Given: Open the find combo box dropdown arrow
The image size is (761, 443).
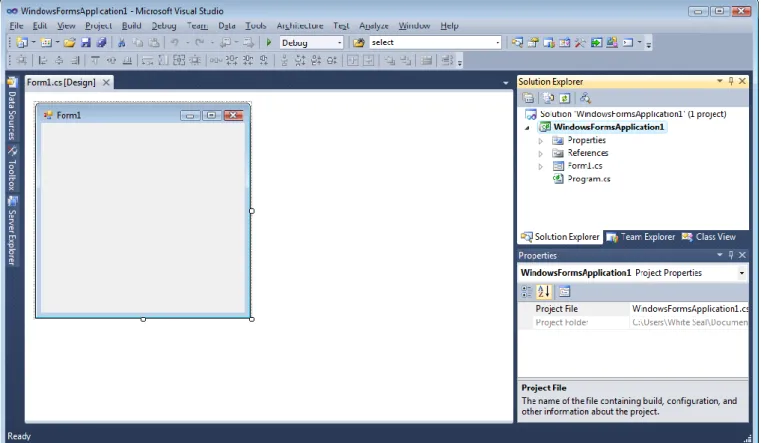Looking at the screenshot, I should [497, 43].
